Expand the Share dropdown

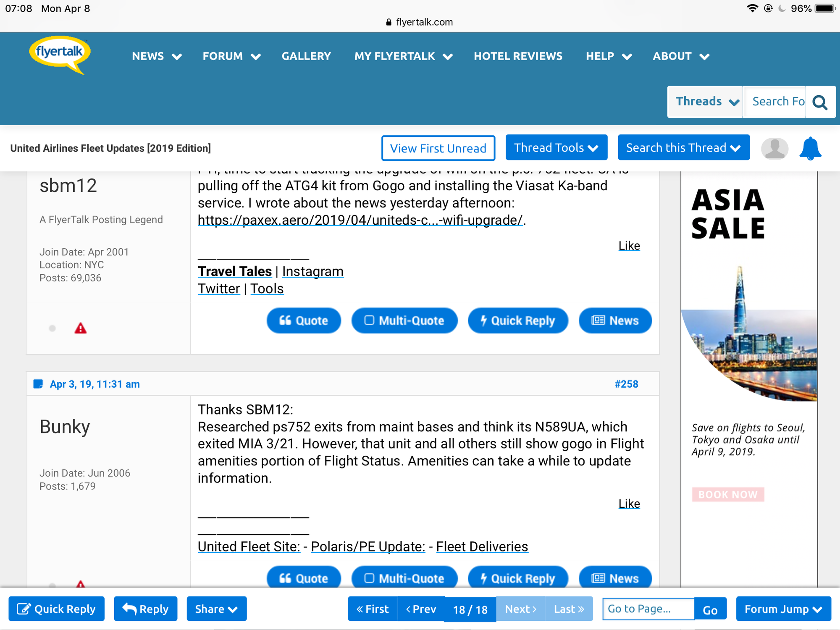point(216,609)
